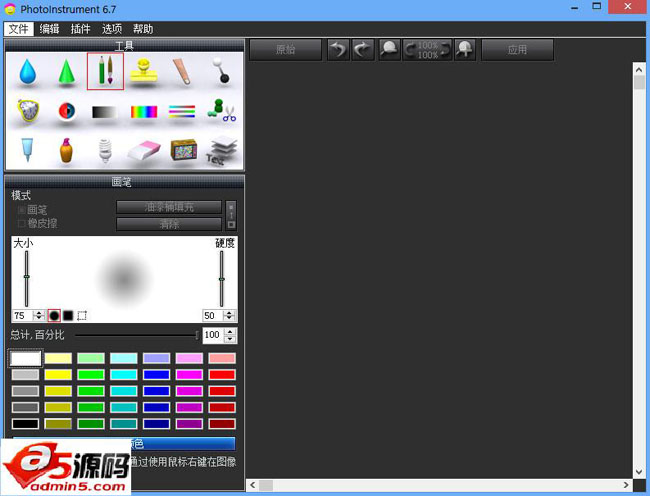This screenshot has width=650, height=496.
Task: Click canvas vertical scrollbar up arrow
Action: coord(639,70)
